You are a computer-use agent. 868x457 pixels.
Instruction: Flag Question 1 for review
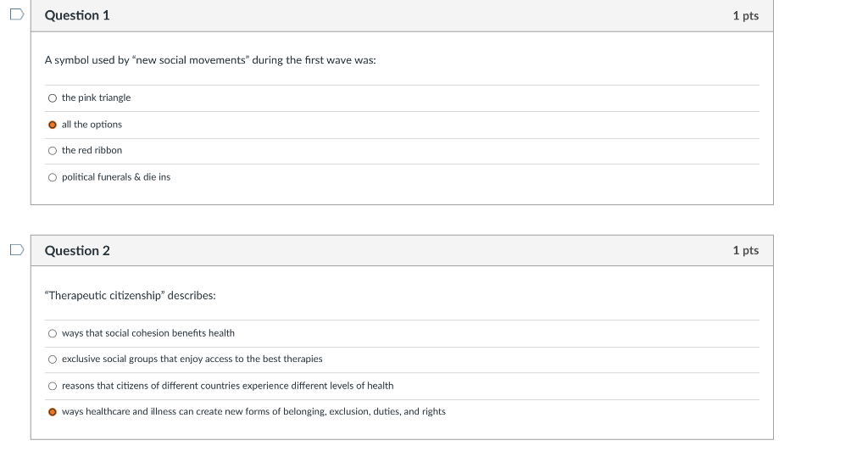(x=17, y=15)
